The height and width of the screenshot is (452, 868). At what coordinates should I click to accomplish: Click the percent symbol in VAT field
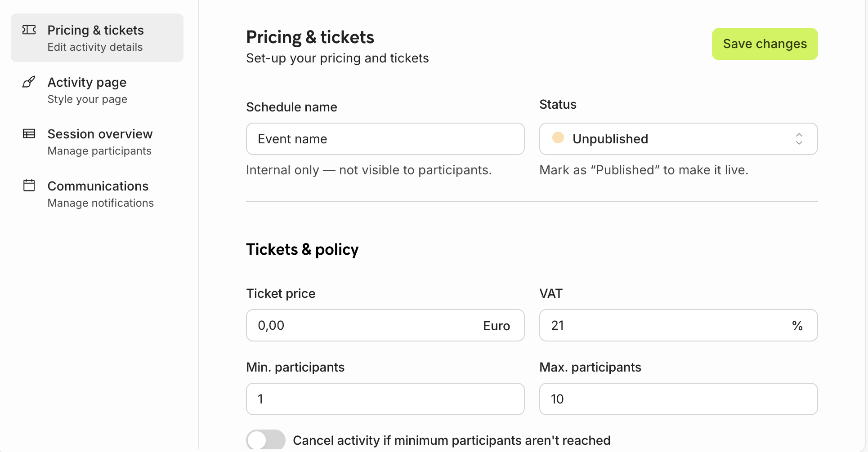797,326
